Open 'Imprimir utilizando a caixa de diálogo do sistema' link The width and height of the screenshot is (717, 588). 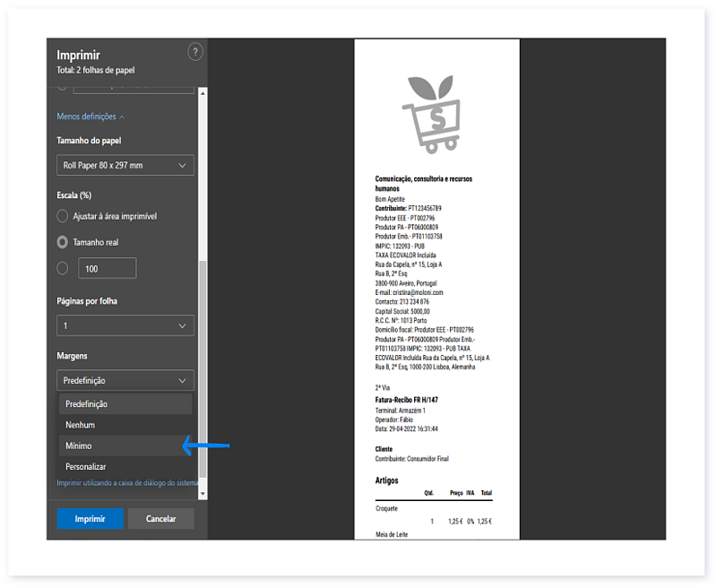(127, 483)
